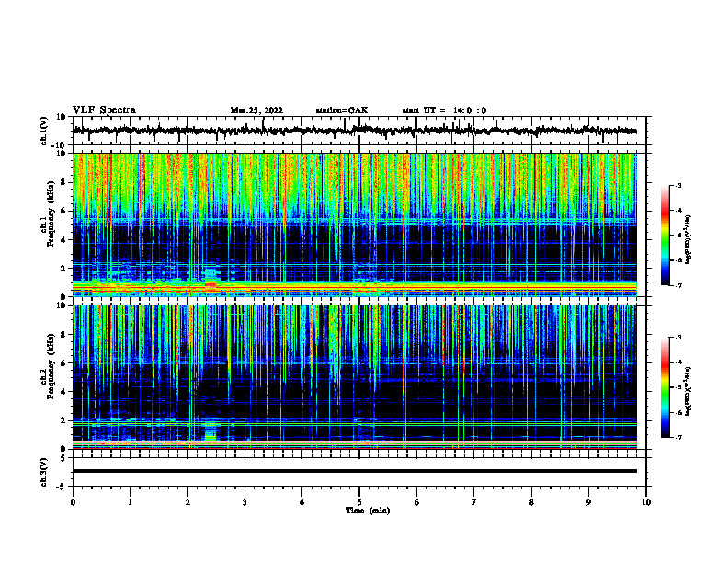Click the "Time (min)" x-axis label
Screen dimensions: 728x563
368,511
